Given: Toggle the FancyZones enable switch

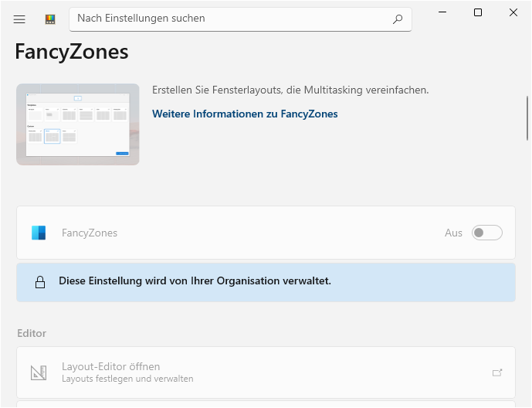Looking at the screenshot, I should (487, 233).
